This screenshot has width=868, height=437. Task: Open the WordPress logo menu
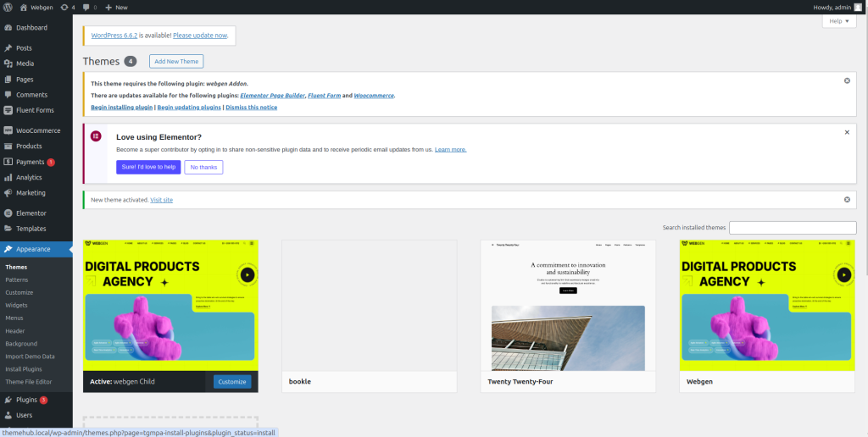coord(8,7)
